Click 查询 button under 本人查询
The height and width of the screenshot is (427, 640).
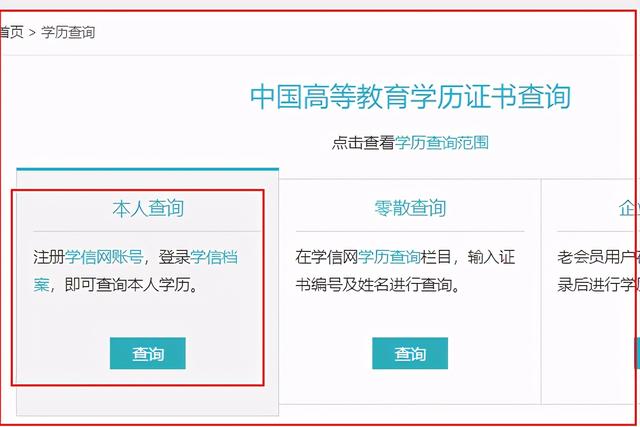coord(148,353)
